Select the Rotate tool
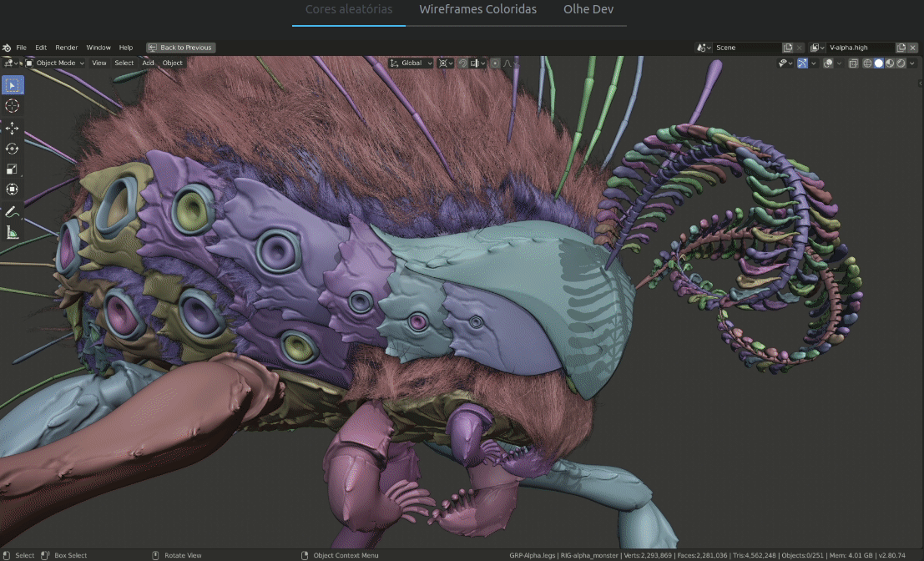Viewport: 924px width, 561px height. tap(11, 148)
